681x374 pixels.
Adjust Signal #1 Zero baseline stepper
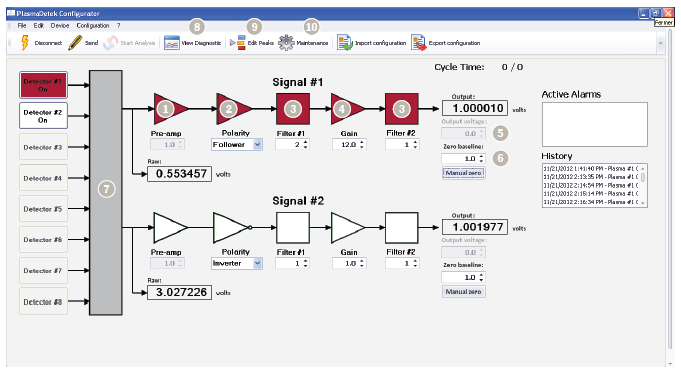tap(481, 159)
